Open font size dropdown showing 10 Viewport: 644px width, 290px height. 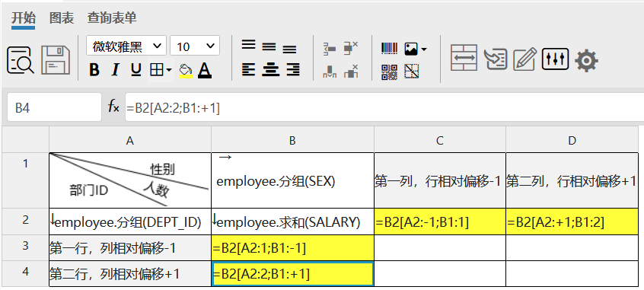click(x=195, y=46)
